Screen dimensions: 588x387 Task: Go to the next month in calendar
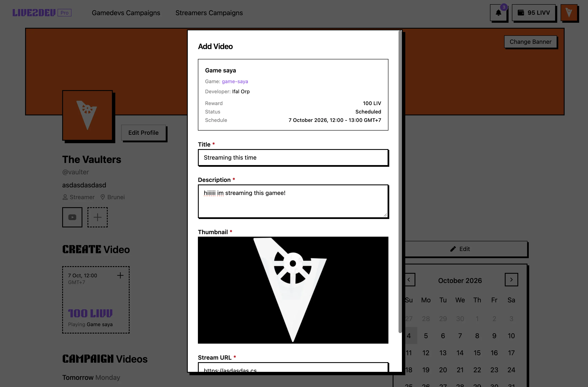coord(511,280)
